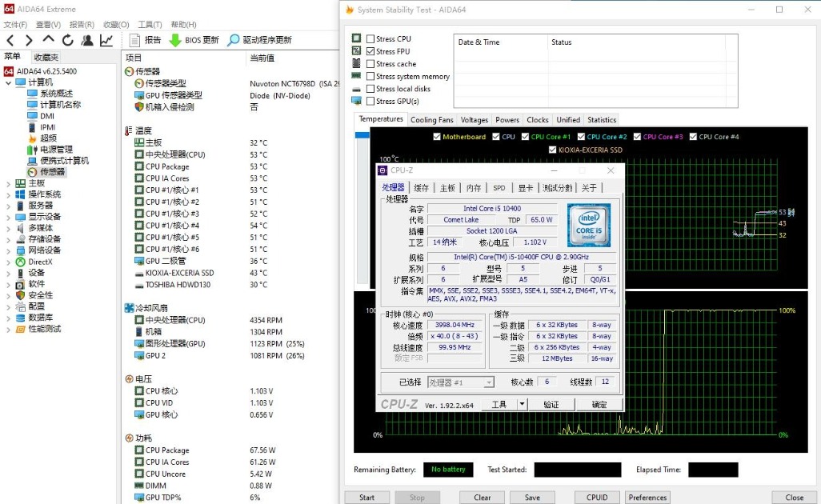The width and height of the screenshot is (821, 504).
Task: Select 电源管理 tree item
Action: 57,150
